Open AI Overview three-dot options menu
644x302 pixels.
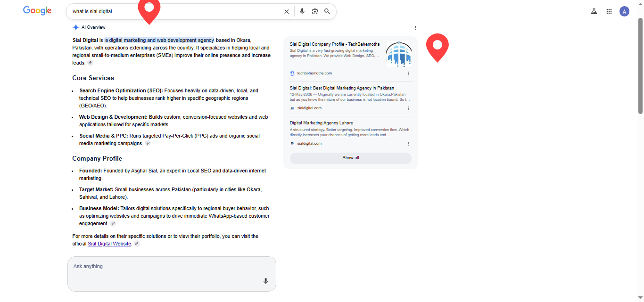click(415, 28)
